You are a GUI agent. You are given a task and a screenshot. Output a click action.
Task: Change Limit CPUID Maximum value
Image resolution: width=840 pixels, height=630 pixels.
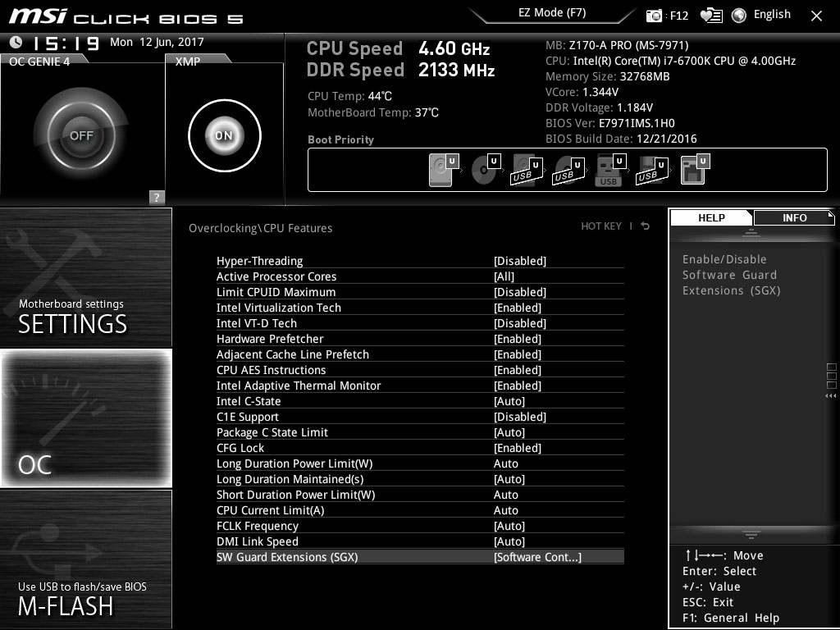(519, 292)
